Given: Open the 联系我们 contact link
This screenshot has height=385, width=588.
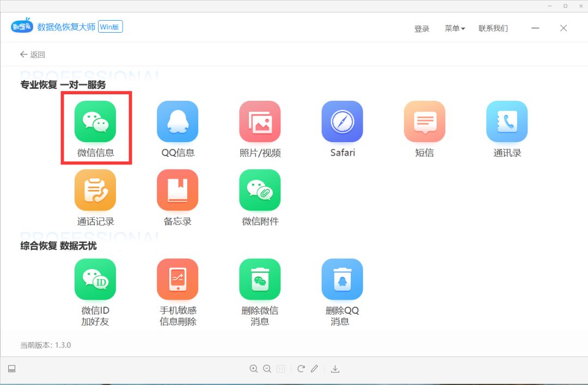Looking at the screenshot, I should pyautogui.click(x=493, y=28).
